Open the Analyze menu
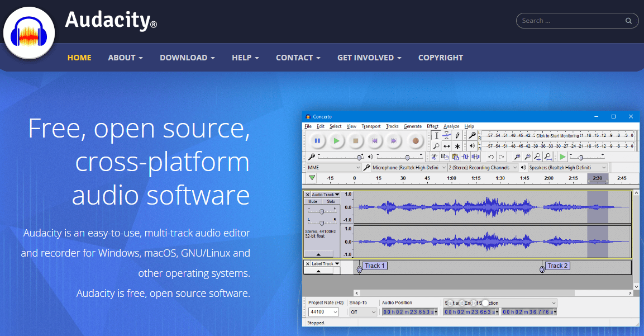 [x=451, y=126]
